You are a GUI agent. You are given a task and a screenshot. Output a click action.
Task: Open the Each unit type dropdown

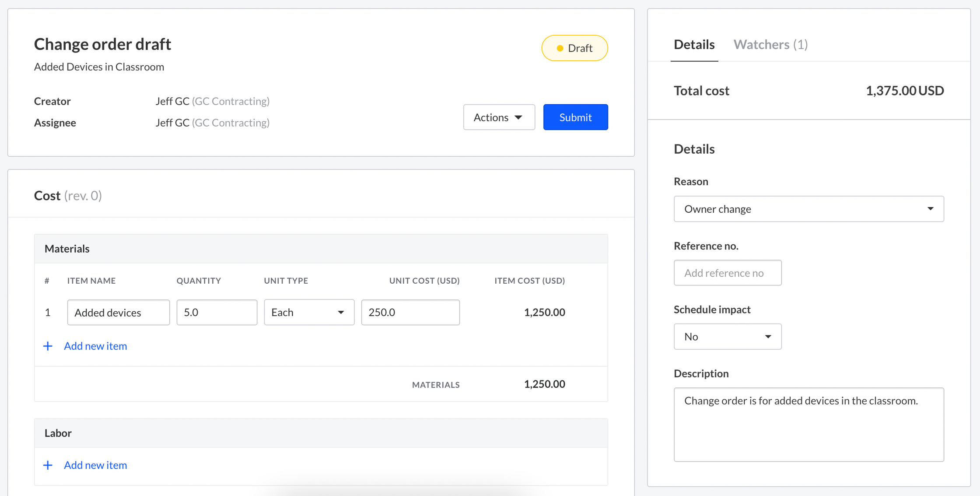[x=309, y=313]
